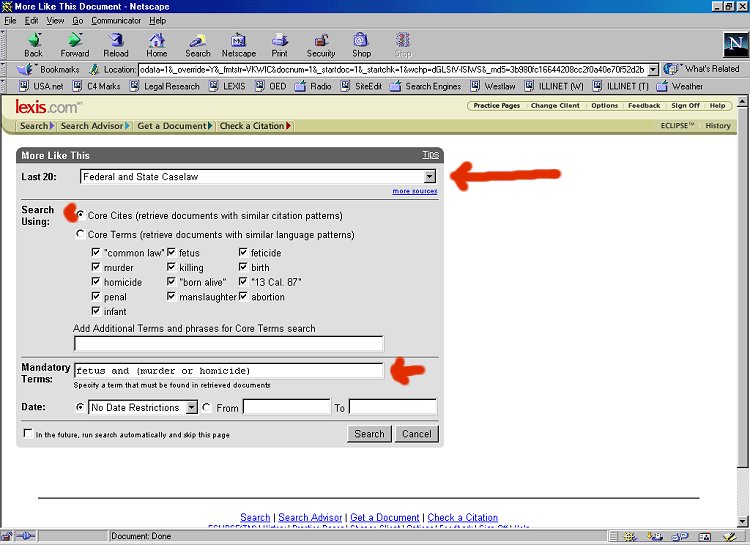Click the Cancel button

[x=417, y=434]
